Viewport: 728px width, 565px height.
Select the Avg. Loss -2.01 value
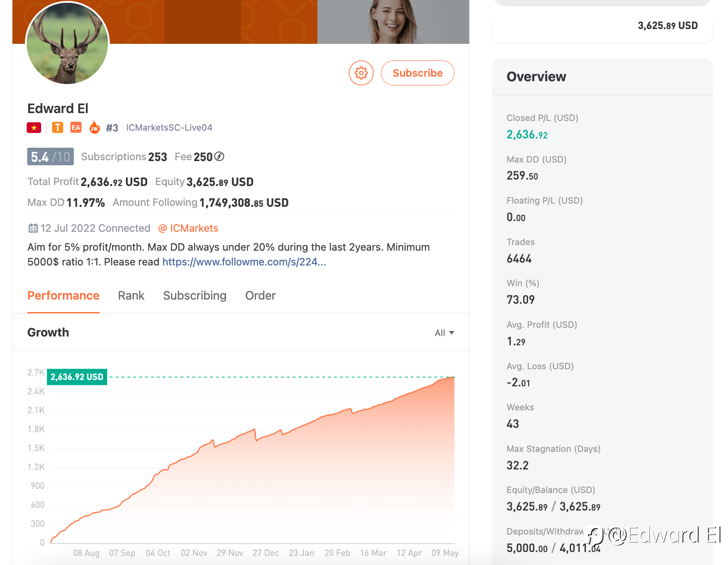pyautogui.click(x=519, y=383)
